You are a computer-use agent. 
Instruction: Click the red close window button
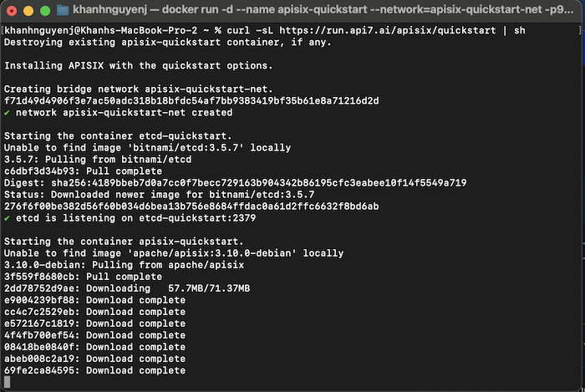12,10
